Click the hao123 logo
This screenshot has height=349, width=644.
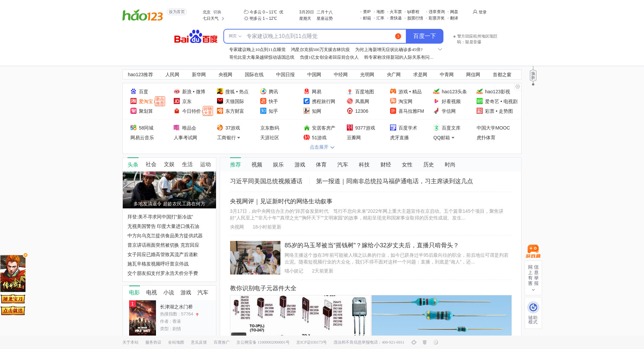tap(143, 15)
